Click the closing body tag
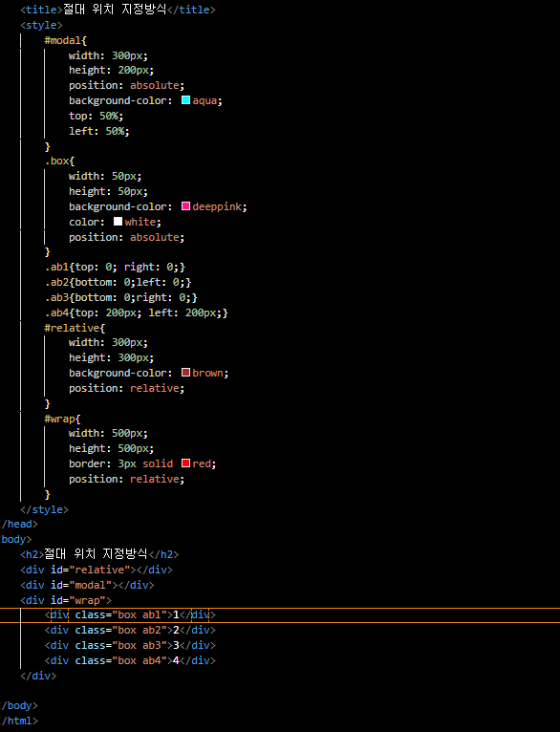Viewport: 560px width, 732px height. coord(19,705)
